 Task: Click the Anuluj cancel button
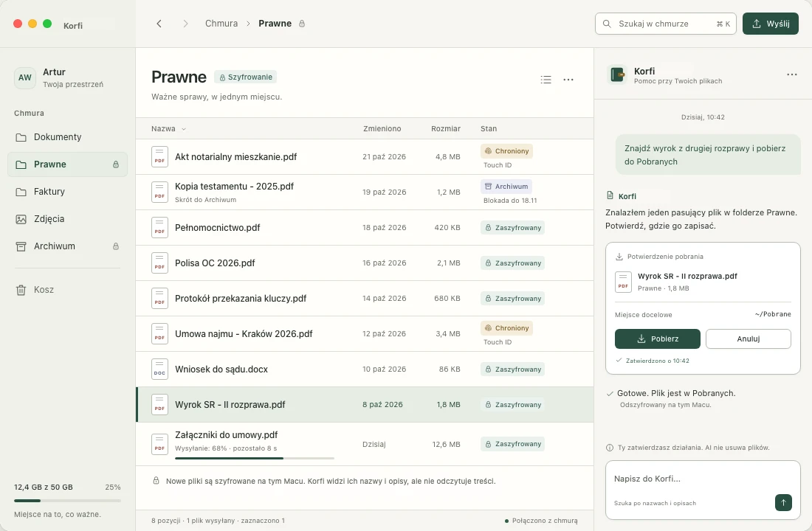(x=748, y=339)
